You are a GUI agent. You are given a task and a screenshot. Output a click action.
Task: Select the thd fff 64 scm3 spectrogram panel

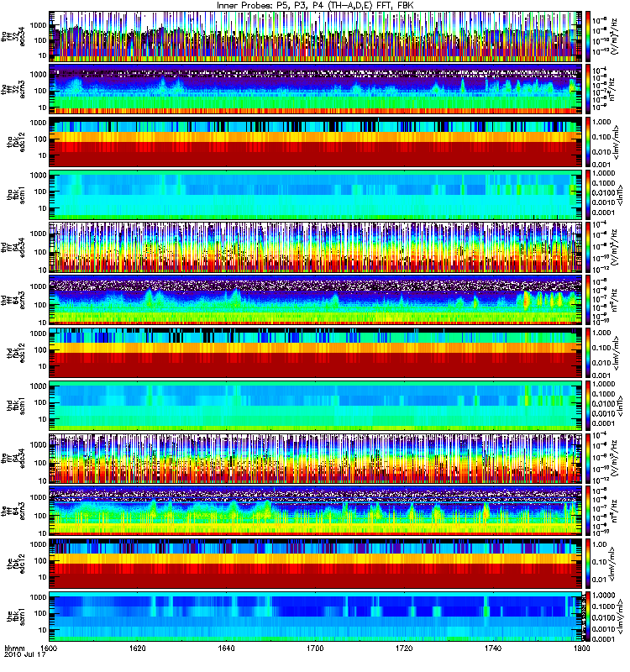click(x=316, y=300)
